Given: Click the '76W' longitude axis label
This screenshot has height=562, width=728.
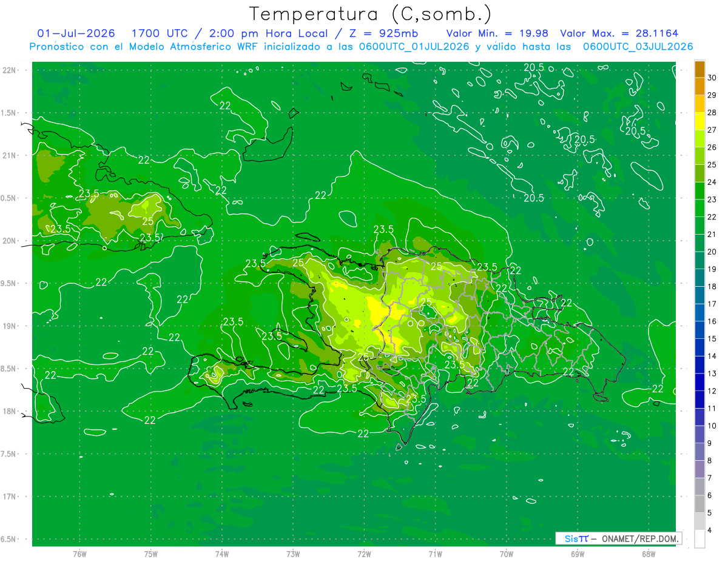Looking at the screenshot, I should 79,554.
